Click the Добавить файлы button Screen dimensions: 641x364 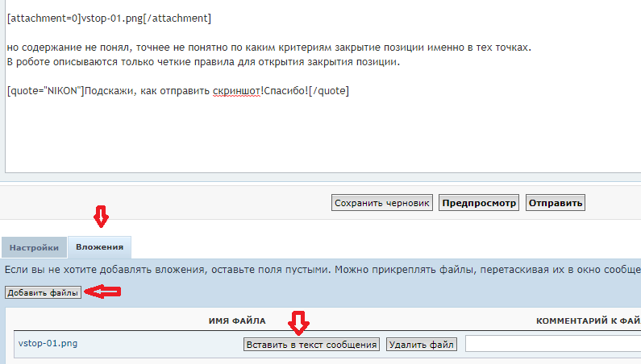pyautogui.click(x=43, y=293)
